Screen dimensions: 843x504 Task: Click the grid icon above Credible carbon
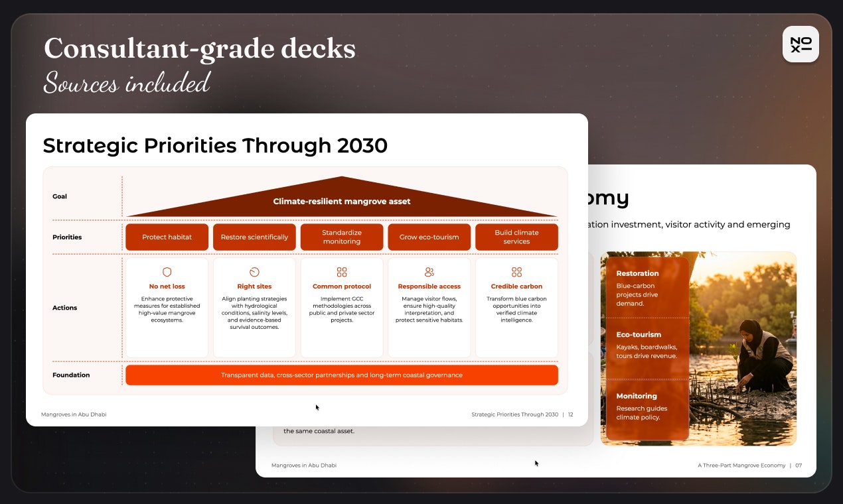click(516, 272)
